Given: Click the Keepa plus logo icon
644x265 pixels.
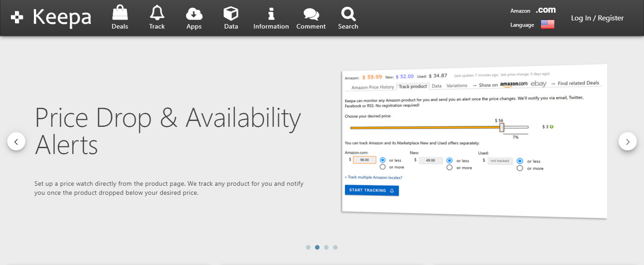Looking at the screenshot, I should [17, 18].
